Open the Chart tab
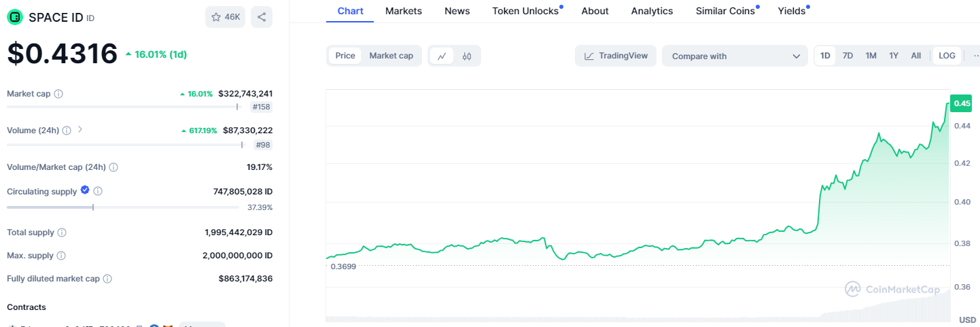Viewport: 980px width, 327px height. pyautogui.click(x=350, y=11)
